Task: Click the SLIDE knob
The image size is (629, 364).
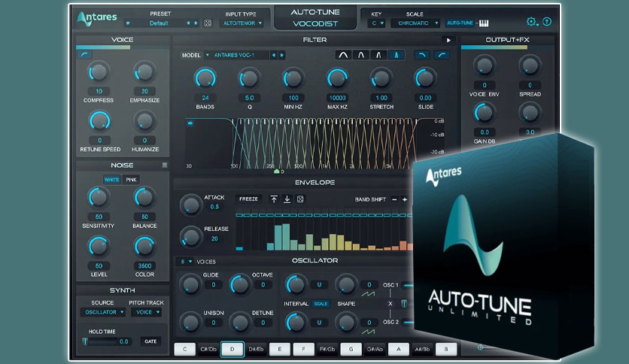Action: [x=425, y=78]
